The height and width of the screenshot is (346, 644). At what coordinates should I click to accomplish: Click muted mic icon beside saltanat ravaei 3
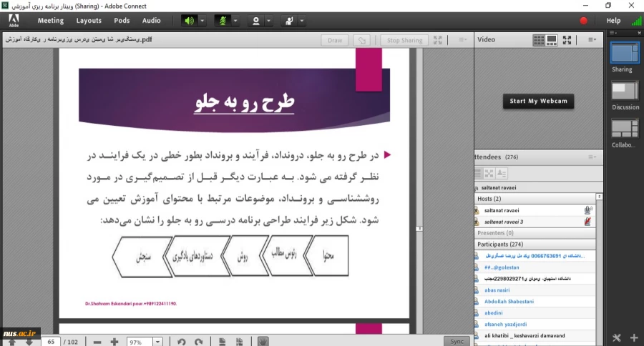(x=588, y=222)
